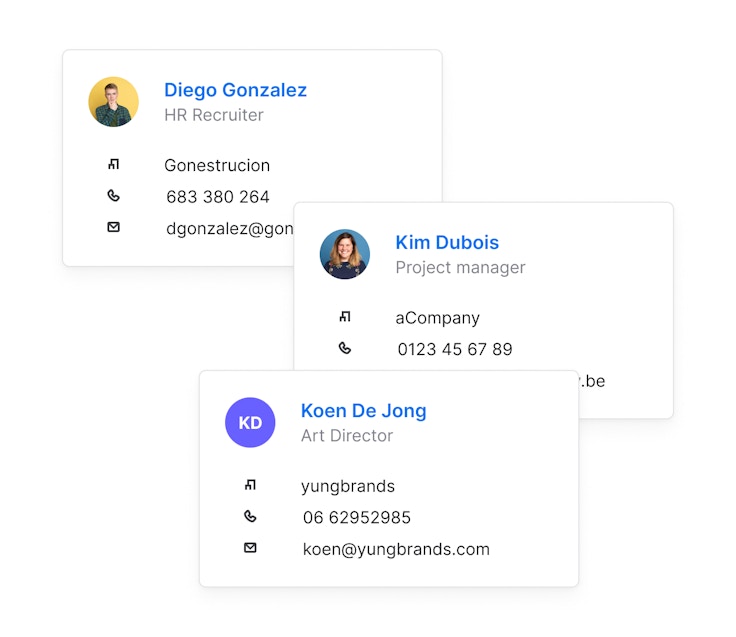Image resolution: width=736 pixels, height=637 pixels.
Task: Select Diego's phone number 683 380 264
Action: tap(217, 197)
